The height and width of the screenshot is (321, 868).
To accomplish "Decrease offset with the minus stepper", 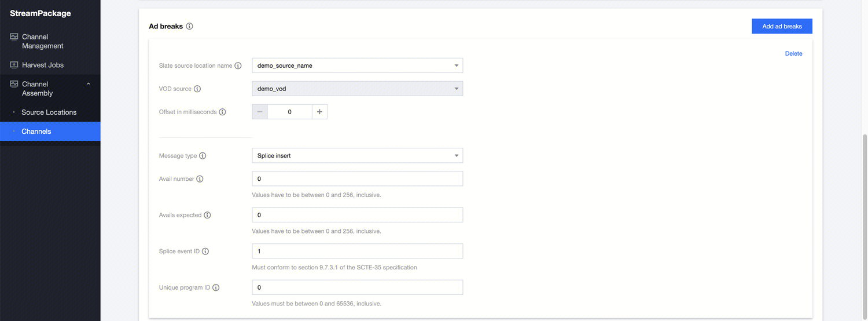I will click(x=260, y=112).
